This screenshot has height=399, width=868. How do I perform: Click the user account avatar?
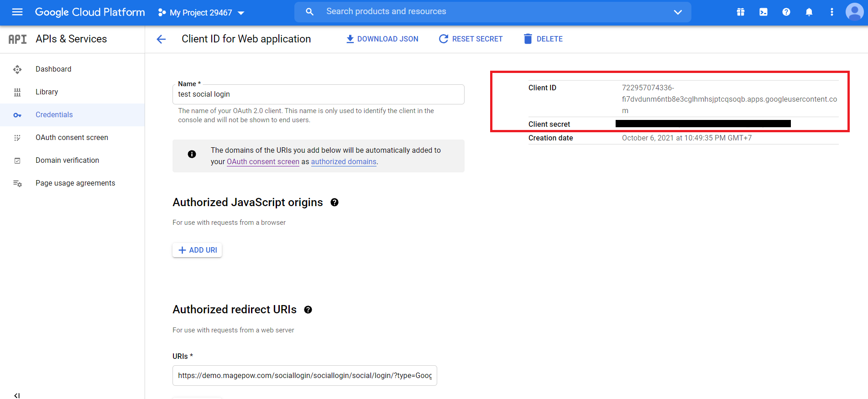tap(854, 12)
